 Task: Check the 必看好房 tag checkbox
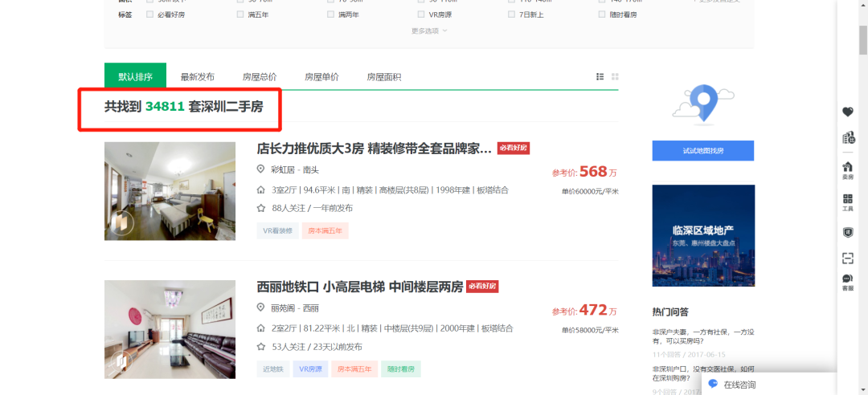(x=149, y=14)
